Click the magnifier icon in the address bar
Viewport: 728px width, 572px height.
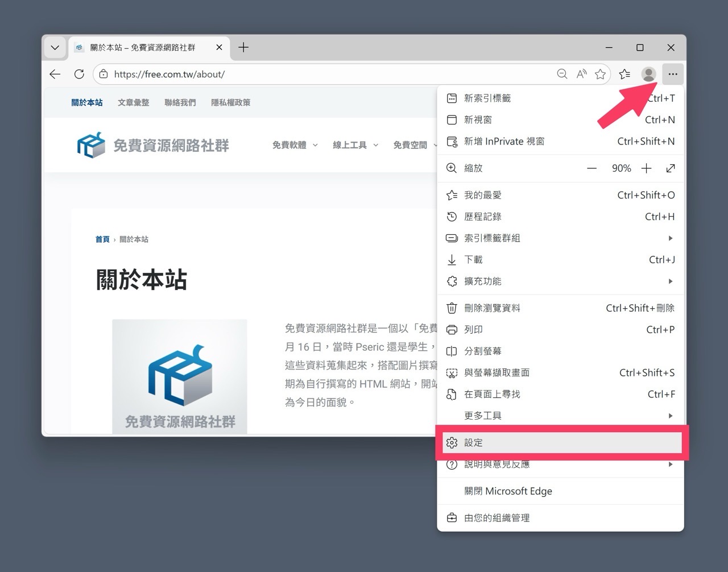coord(562,74)
